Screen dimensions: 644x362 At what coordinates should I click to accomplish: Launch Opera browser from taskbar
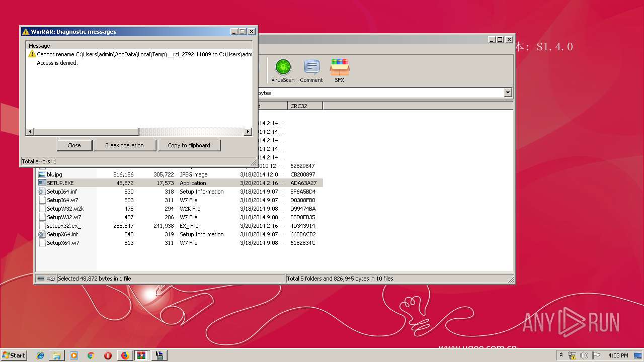[108, 355]
